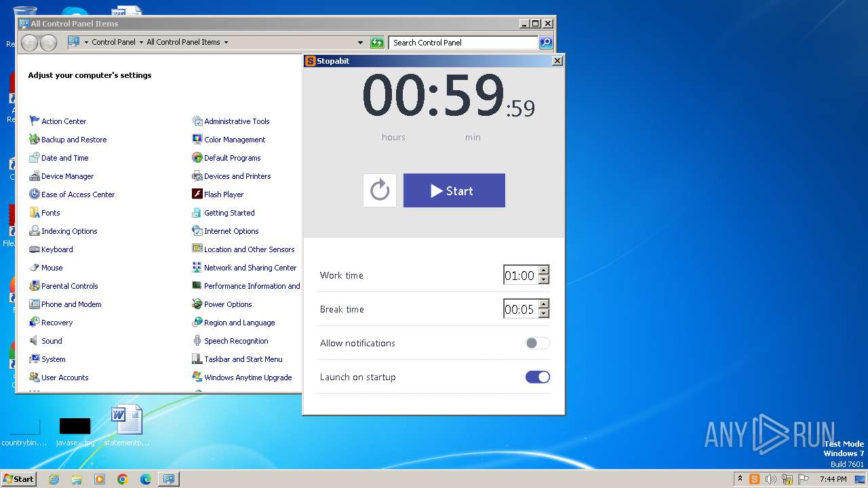This screenshot has height=488, width=868.
Task: Open Microsoft Edge from taskbar
Action: point(146,479)
